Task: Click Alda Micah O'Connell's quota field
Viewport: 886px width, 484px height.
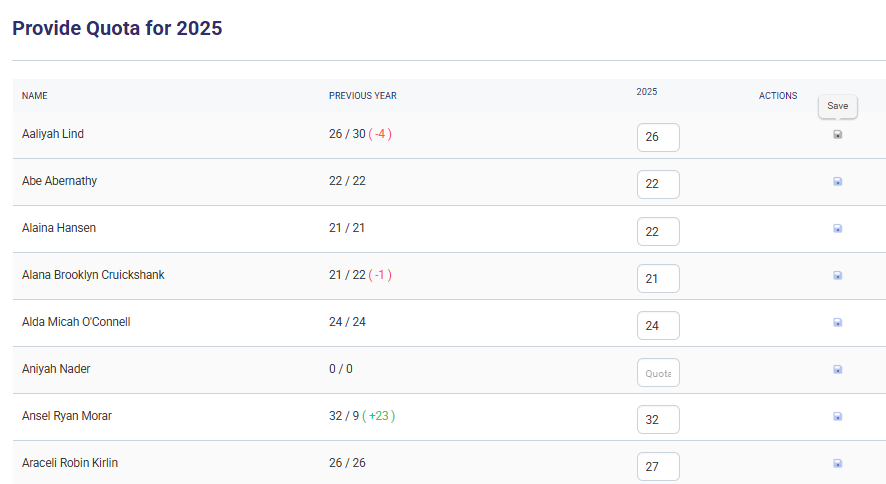Action: [658, 325]
